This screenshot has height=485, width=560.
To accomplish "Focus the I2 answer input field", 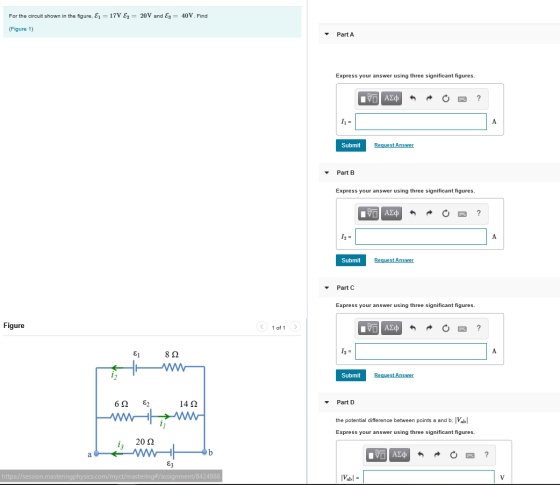I will [421, 237].
